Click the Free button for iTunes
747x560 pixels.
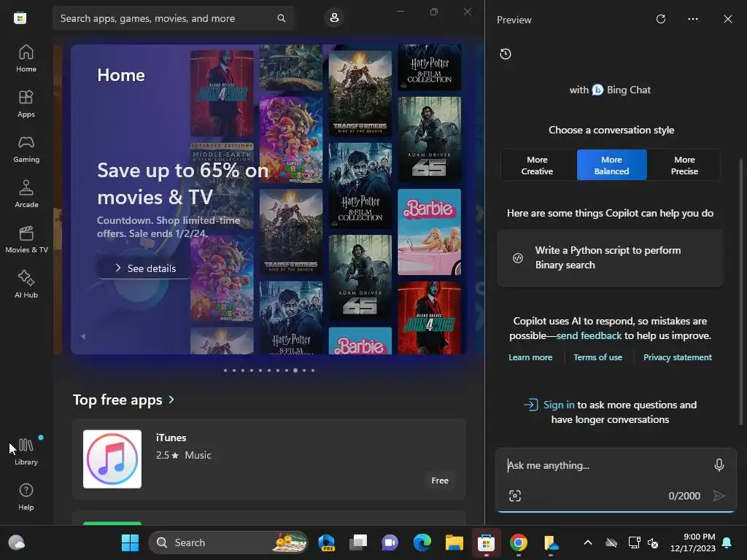(440, 481)
